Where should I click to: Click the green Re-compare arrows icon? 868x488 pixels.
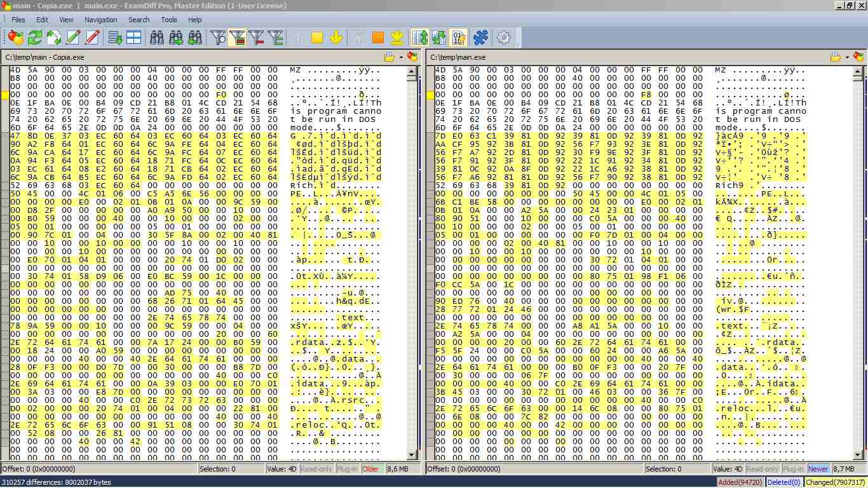(x=34, y=37)
